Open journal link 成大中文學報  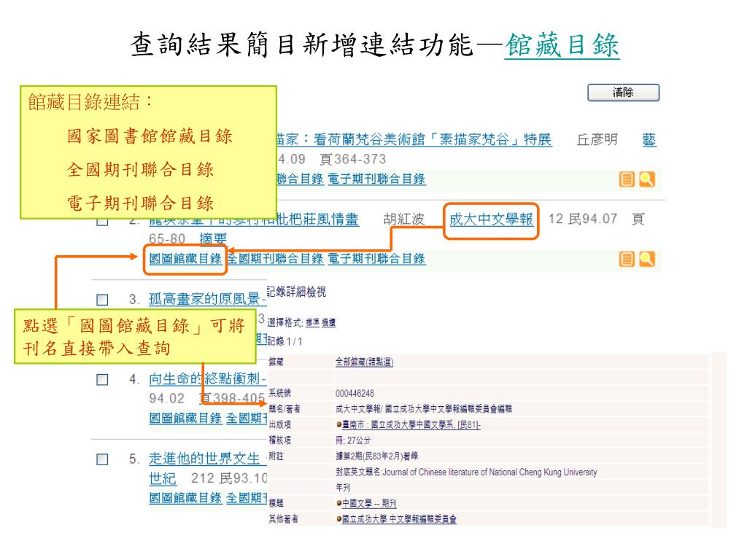(491, 219)
